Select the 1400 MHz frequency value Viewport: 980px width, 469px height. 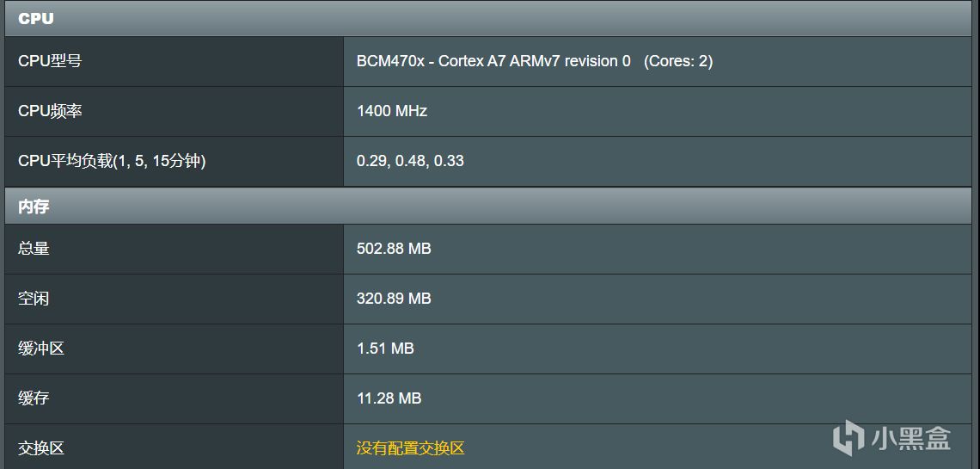point(392,111)
